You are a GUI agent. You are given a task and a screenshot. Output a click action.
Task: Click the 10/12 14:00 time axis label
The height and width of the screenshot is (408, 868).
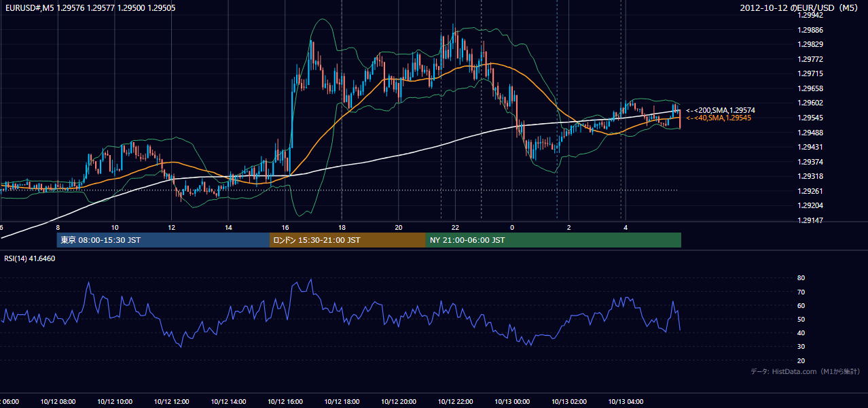228,401
